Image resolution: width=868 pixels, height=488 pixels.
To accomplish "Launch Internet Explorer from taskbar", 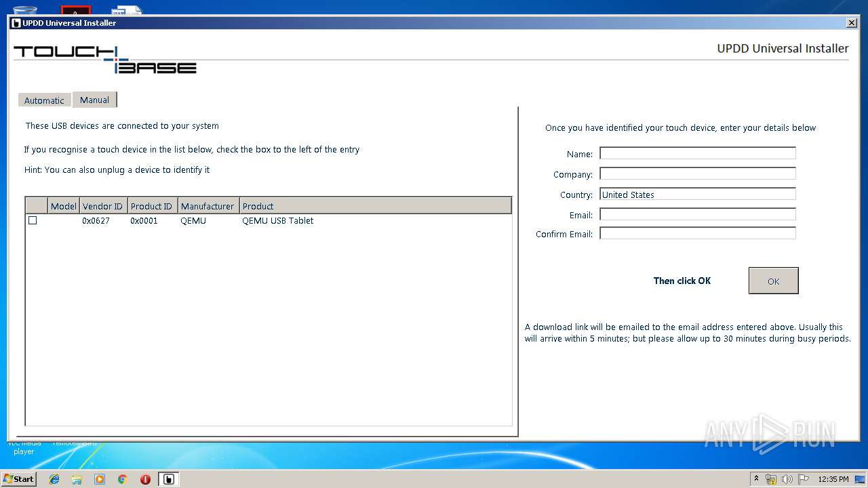I will tap(54, 479).
